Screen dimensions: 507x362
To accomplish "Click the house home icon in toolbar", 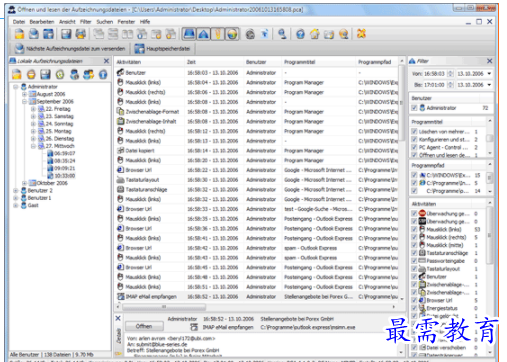I will [315, 34].
